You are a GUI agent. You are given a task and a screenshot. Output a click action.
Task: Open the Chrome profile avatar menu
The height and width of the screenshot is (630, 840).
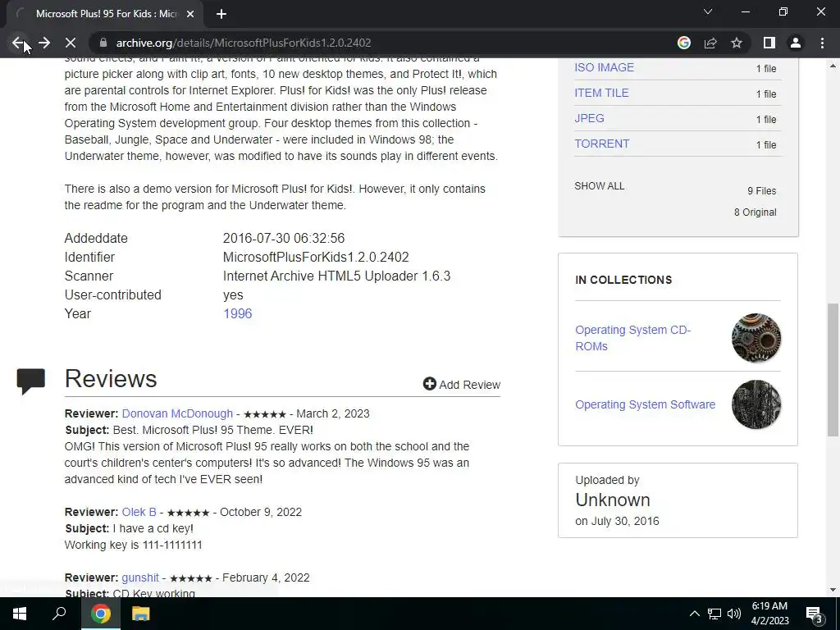(x=796, y=43)
